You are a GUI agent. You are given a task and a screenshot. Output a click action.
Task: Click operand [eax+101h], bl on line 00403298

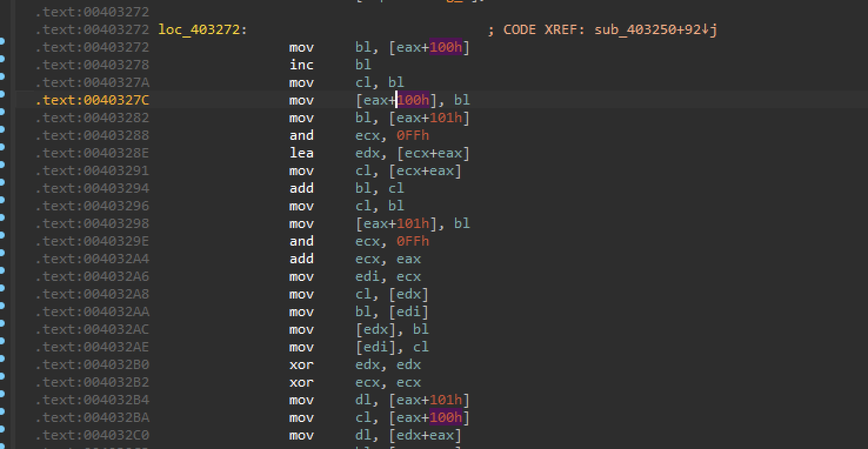(412, 223)
